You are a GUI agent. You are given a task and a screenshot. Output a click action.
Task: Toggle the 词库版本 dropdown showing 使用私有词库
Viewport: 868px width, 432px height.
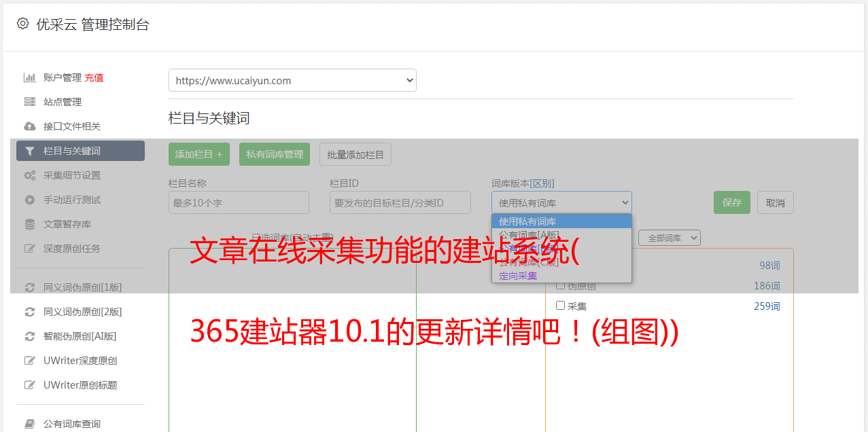tap(561, 202)
